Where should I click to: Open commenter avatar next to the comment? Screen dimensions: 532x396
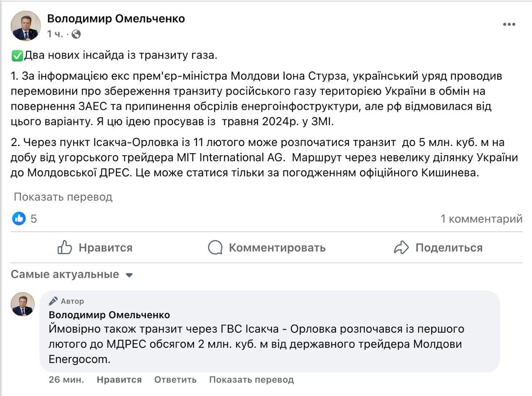(x=22, y=304)
